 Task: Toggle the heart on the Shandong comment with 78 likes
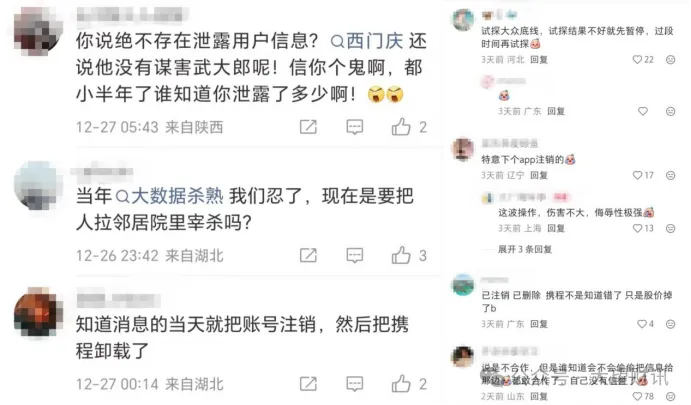(x=637, y=396)
